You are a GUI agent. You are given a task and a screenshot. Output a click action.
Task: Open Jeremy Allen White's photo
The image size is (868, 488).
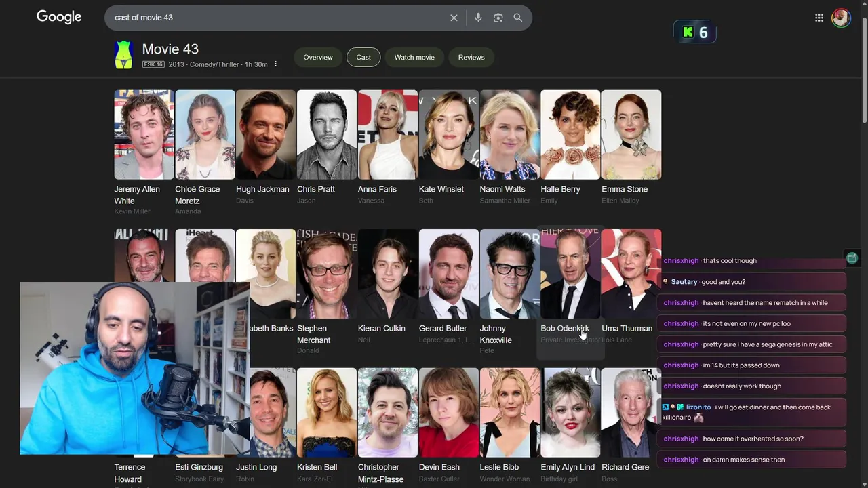(144, 135)
